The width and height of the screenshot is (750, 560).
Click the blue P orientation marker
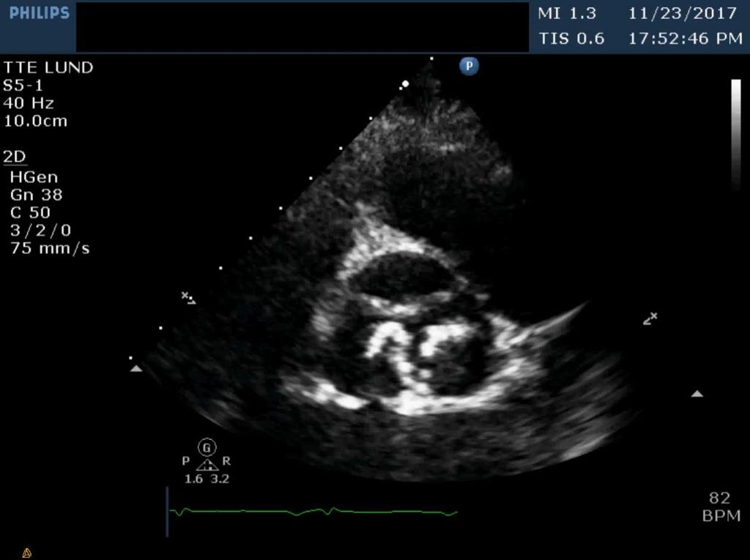click(x=469, y=66)
